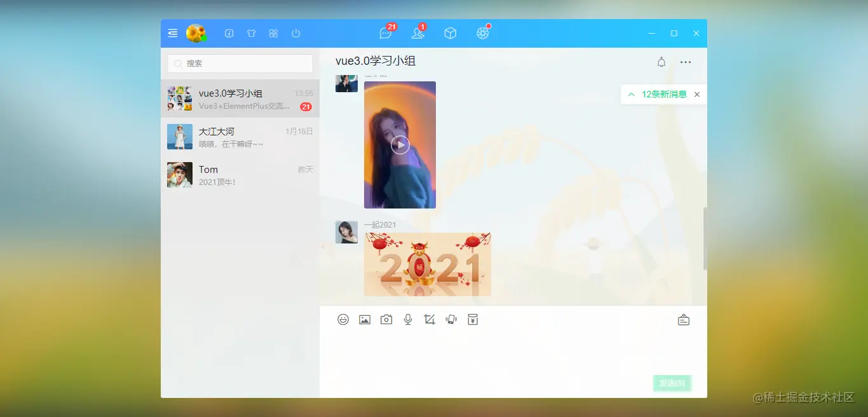Open the red packet icon
The image size is (868, 417).
[473, 319]
